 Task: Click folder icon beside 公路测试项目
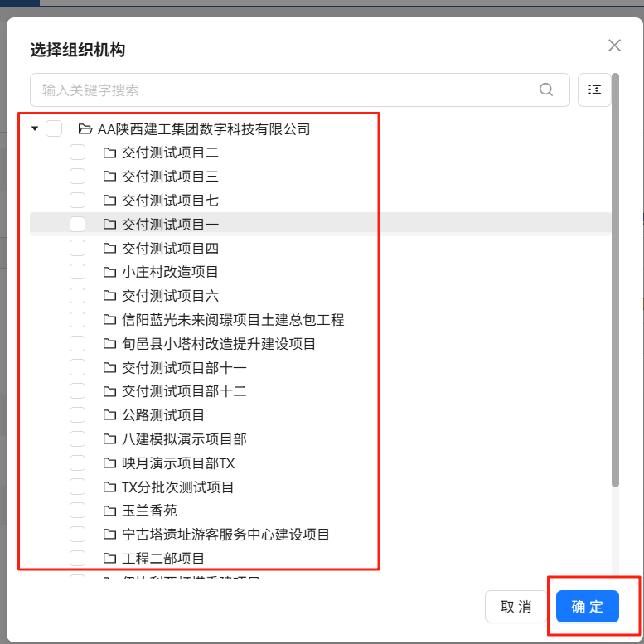109,414
